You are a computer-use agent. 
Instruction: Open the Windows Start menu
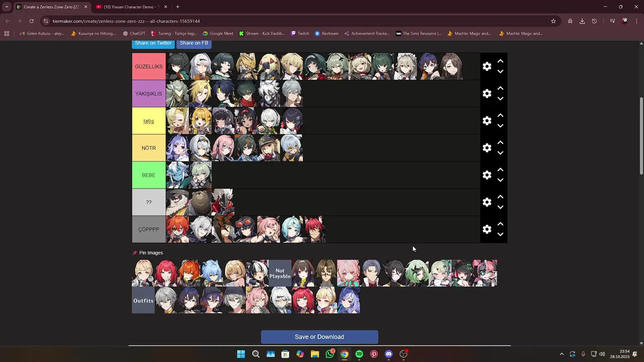(241, 354)
